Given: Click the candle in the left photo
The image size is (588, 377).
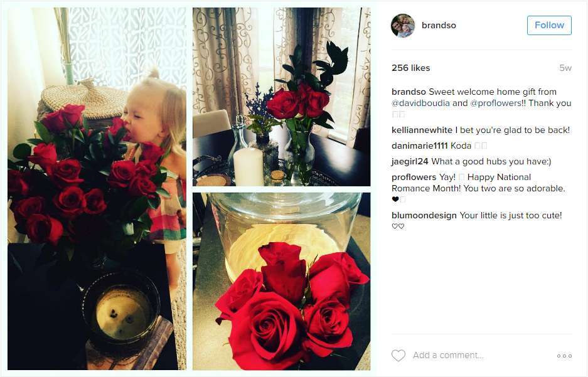Looking at the screenshot, I should pyautogui.click(x=122, y=311).
